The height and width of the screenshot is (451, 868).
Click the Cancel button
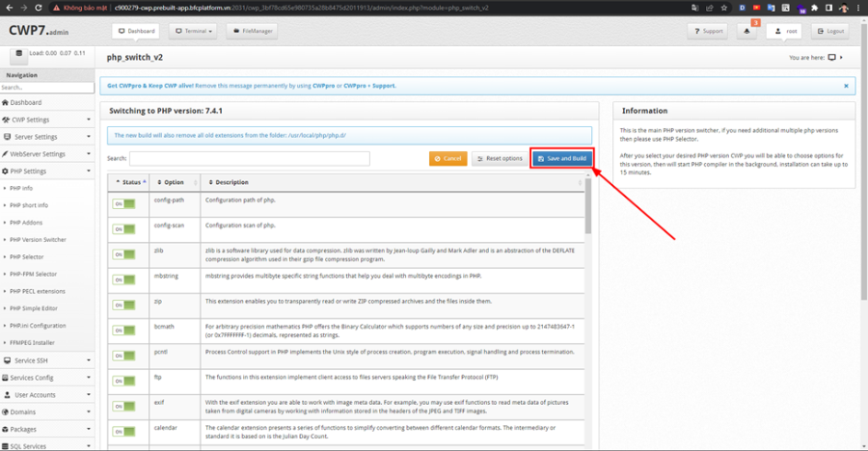[x=448, y=158]
